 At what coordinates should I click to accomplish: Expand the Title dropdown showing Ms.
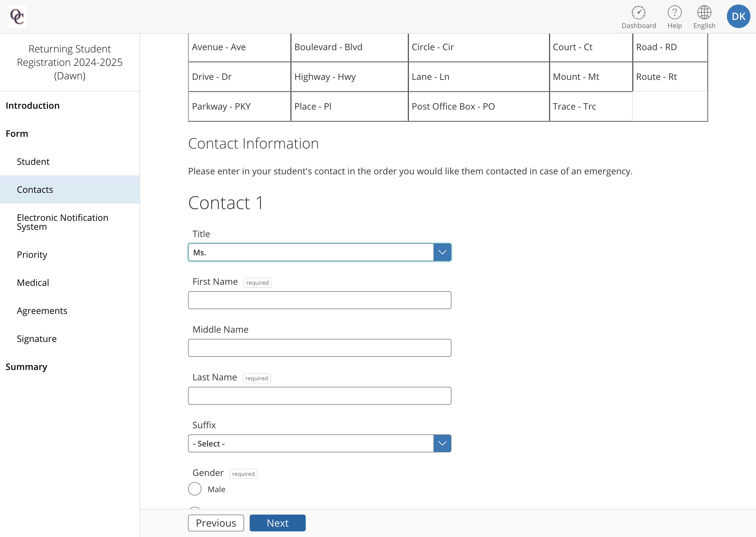point(319,252)
